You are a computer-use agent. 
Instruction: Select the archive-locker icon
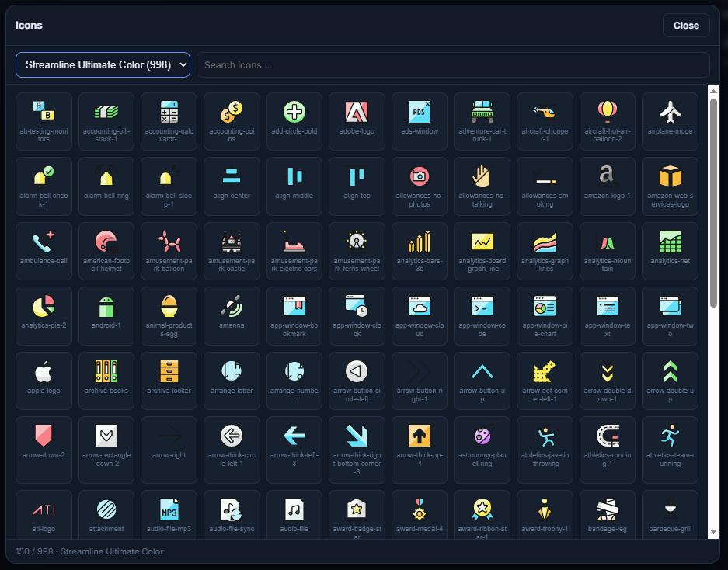(169, 381)
